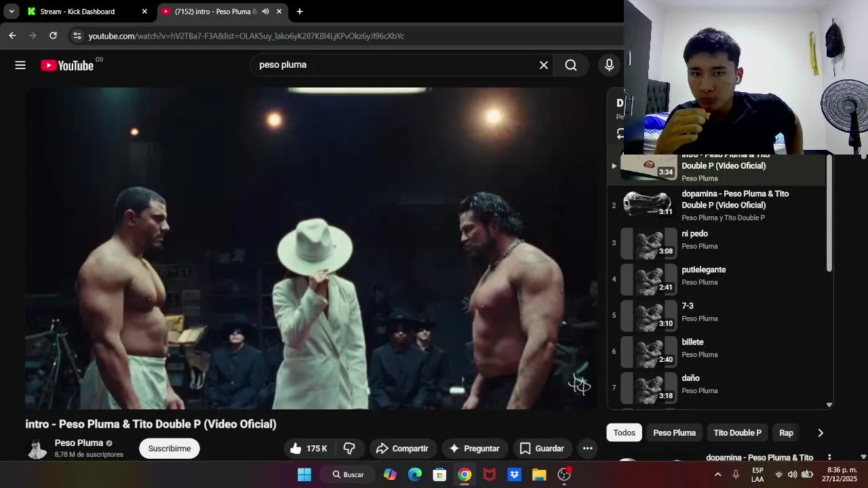Screen dimensions: 868x488
Task: Open File Explorer from taskbar
Action: [x=539, y=474]
